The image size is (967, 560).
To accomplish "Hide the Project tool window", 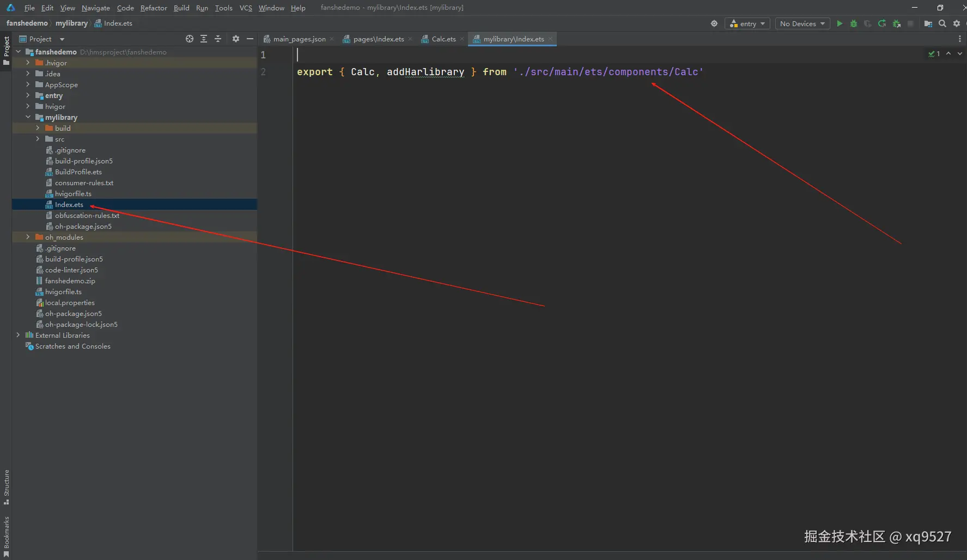I will pyautogui.click(x=250, y=39).
